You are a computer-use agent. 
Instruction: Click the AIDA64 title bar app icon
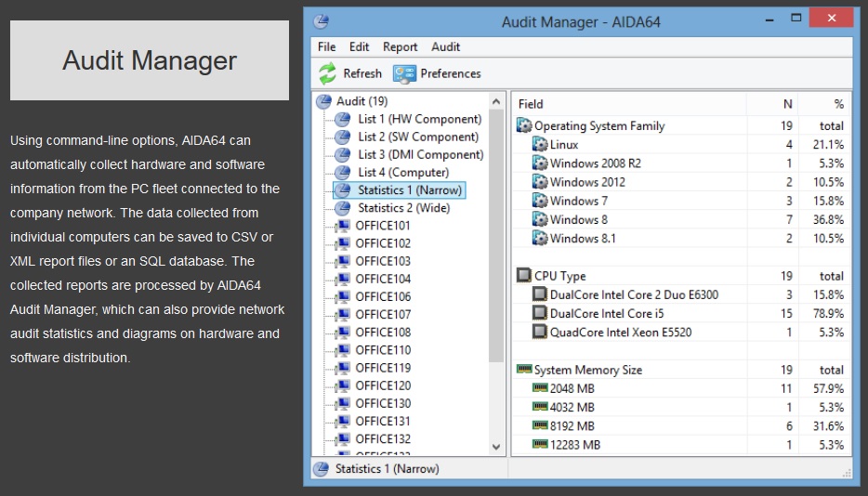pos(321,22)
